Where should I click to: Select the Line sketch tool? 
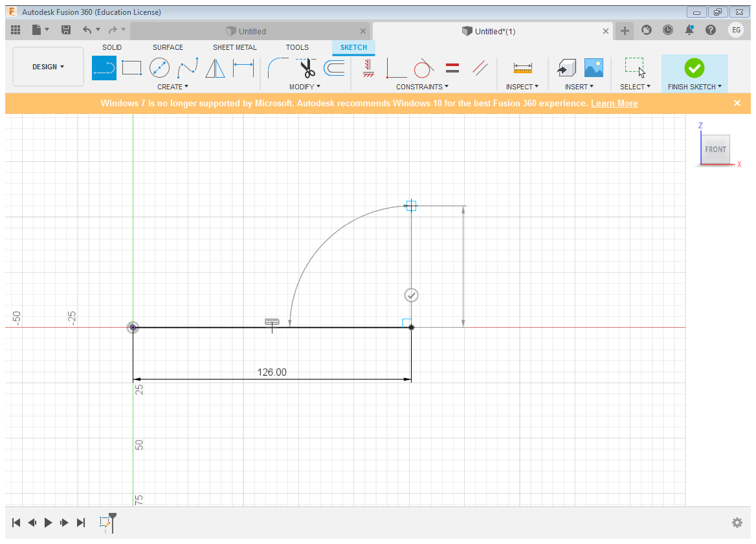point(104,67)
